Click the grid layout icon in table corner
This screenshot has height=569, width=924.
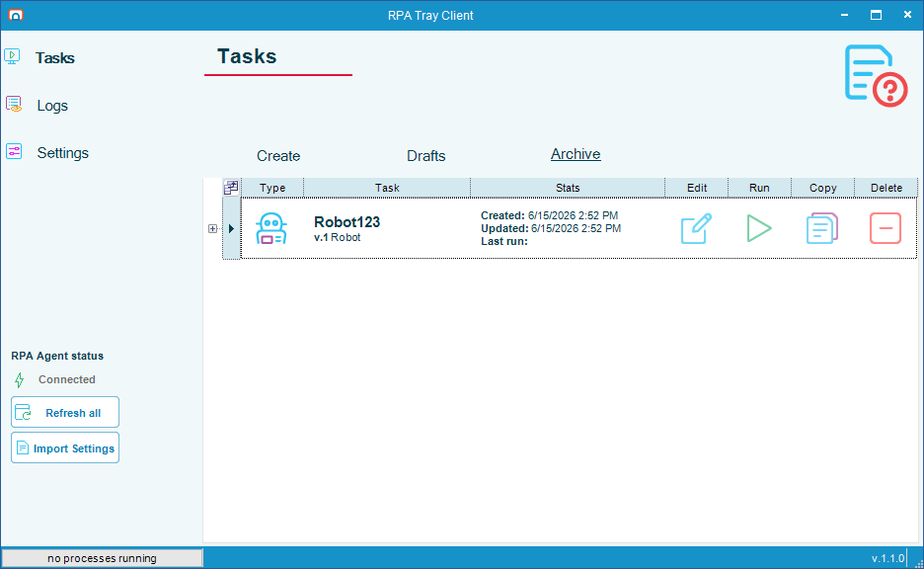[231, 188]
